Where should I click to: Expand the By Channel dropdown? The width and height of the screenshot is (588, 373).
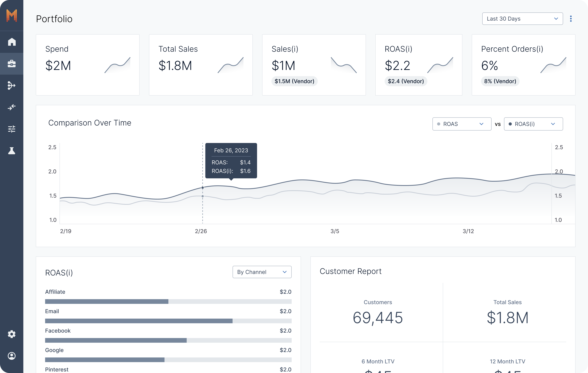(262, 272)
